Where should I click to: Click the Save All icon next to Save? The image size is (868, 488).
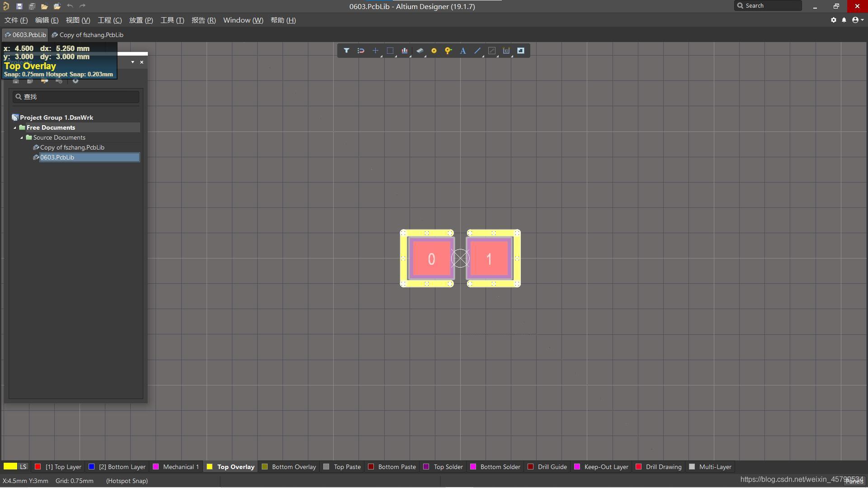coord(32,6)
